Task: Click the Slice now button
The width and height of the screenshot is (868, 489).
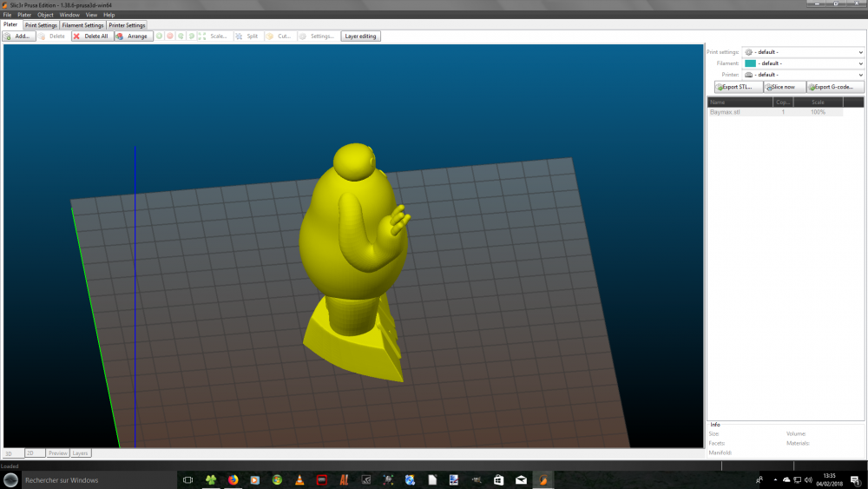Action: [x=785, y=87]
